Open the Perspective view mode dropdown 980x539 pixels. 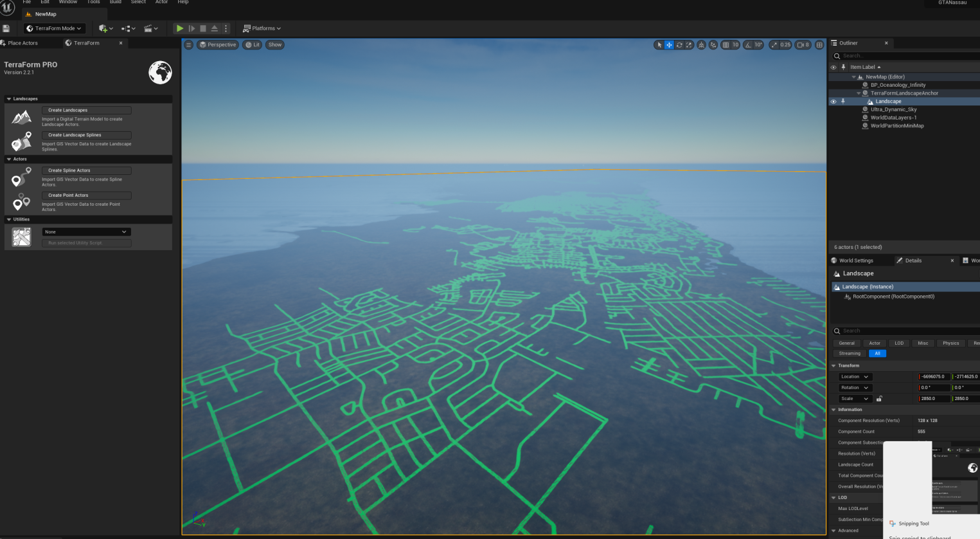coord(217,45)
